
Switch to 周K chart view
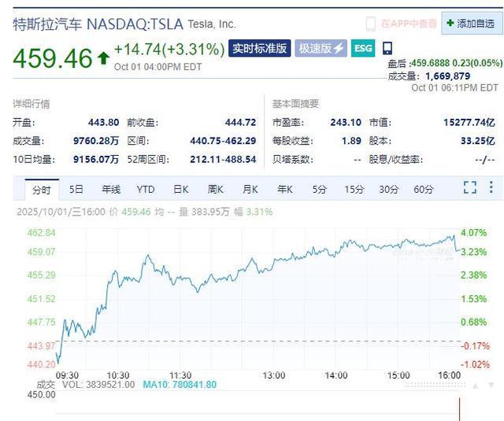[216, 189]
